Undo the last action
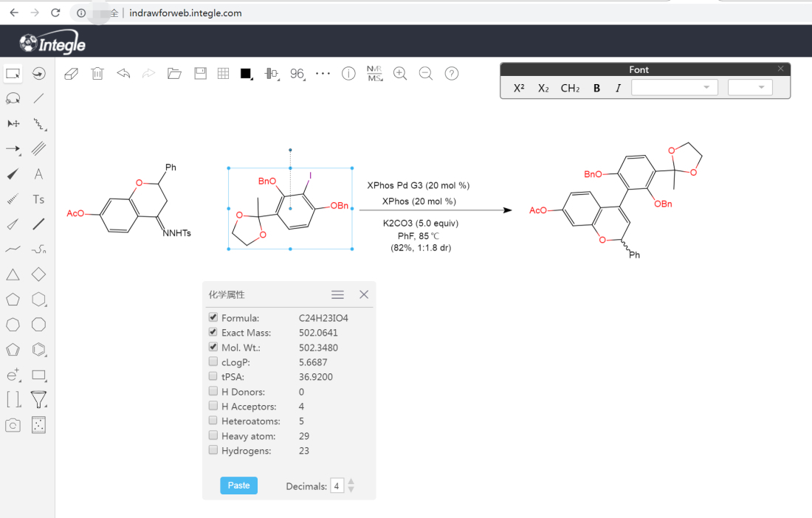 123,74
